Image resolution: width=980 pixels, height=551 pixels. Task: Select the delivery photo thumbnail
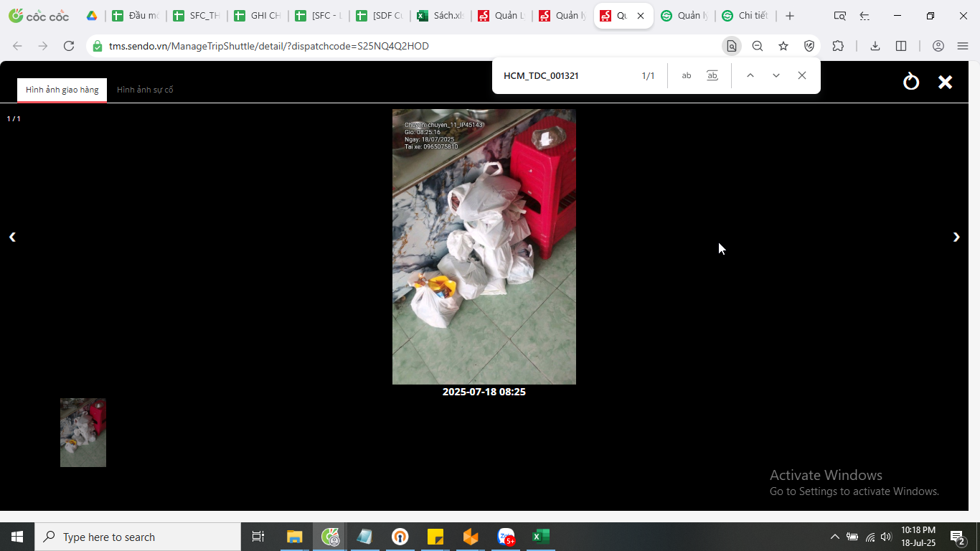point(83,433)
